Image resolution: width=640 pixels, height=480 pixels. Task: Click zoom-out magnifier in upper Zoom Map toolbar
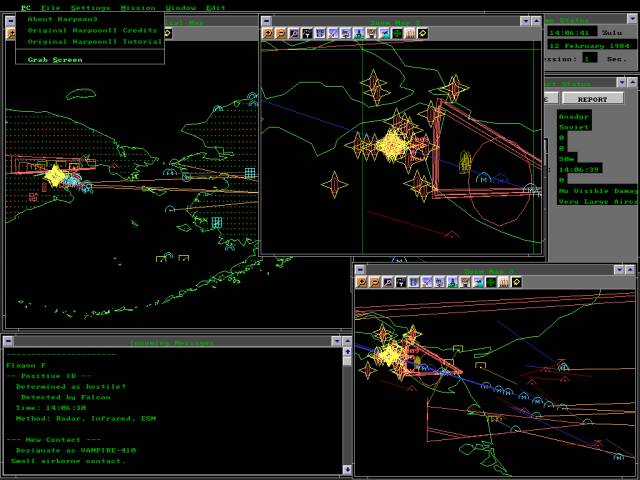coord(281,33)
